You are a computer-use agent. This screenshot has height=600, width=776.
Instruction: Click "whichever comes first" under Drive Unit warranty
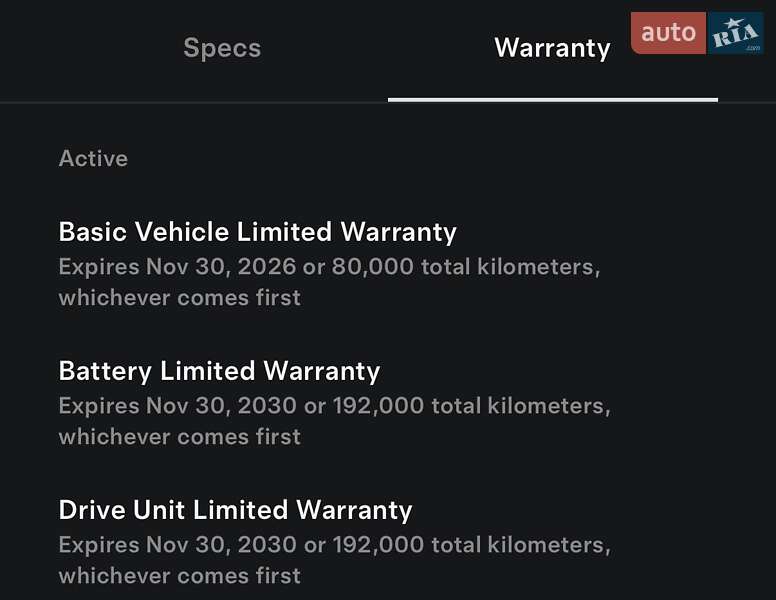179,575
